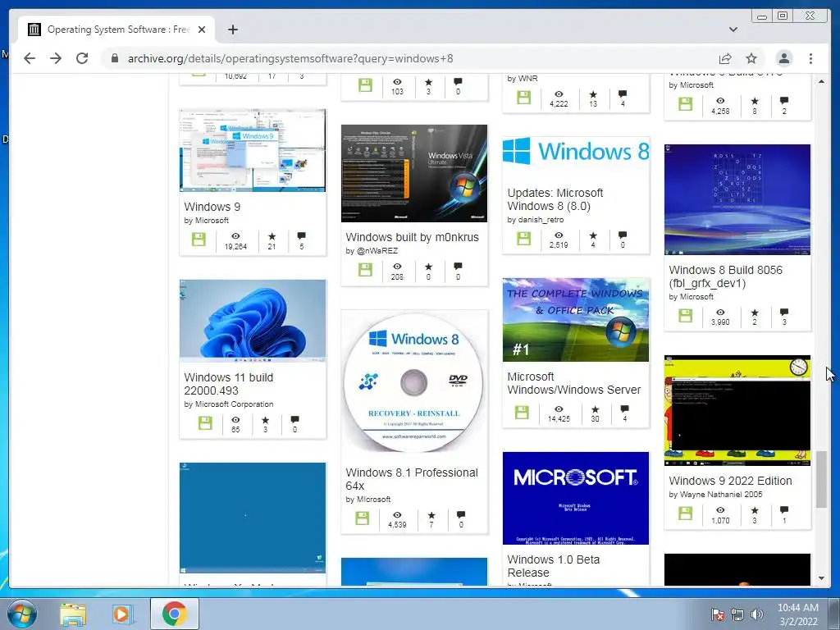Go forward in browser history
840x630 pixels.
tap(56, 58)
